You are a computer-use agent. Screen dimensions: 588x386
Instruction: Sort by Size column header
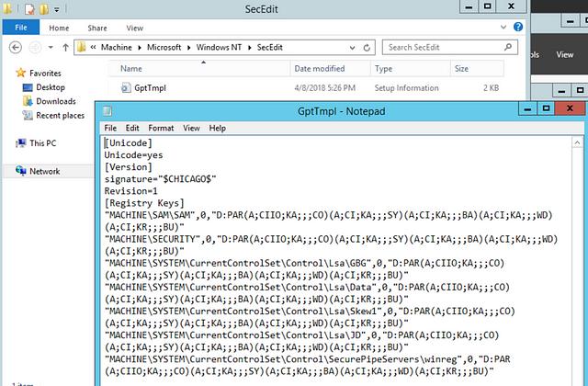(x=461, y=69)
